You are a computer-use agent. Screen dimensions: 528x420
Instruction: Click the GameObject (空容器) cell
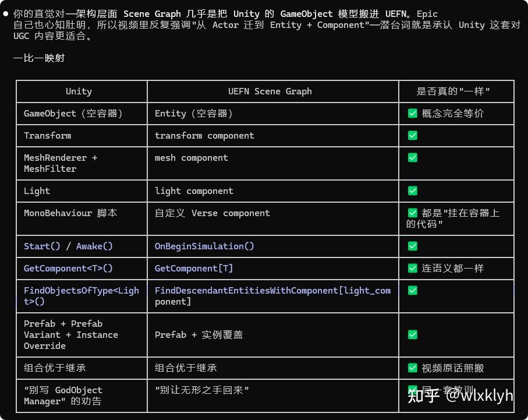[x=82, y=114]
